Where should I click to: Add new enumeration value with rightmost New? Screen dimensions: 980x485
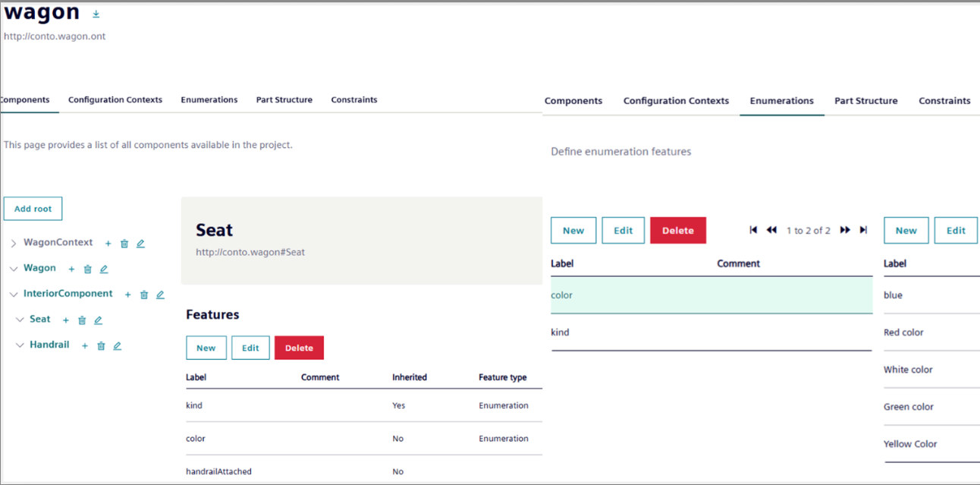pos(906,231)
